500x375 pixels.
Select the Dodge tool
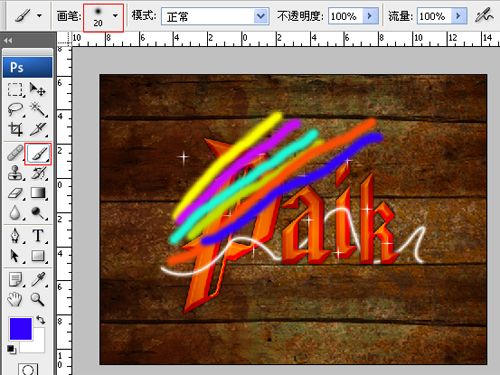pos(37,213)
